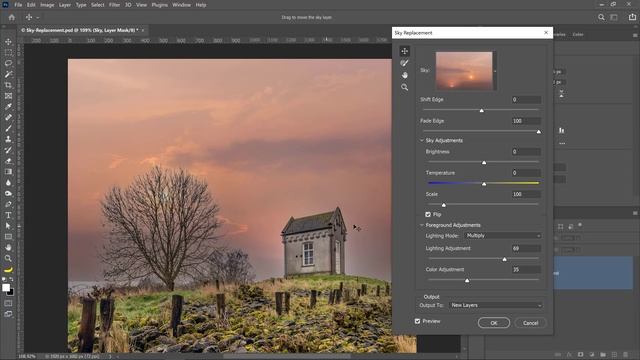The height and width of the screenshot is (360, 640).
Task: Choose the Zoom tool in Sky Replacement dialog
Action: (x=404, y=87)
